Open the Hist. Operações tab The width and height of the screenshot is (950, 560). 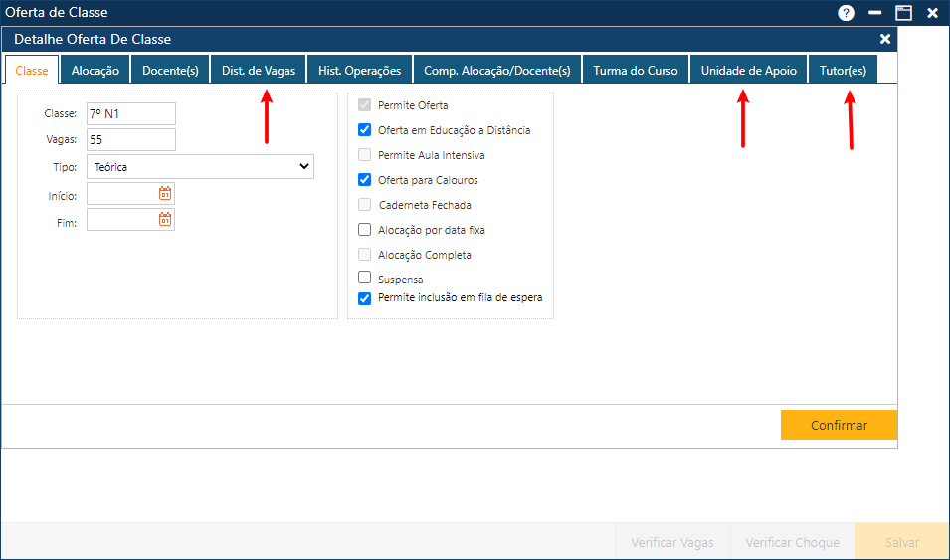[x=359, y=71]
